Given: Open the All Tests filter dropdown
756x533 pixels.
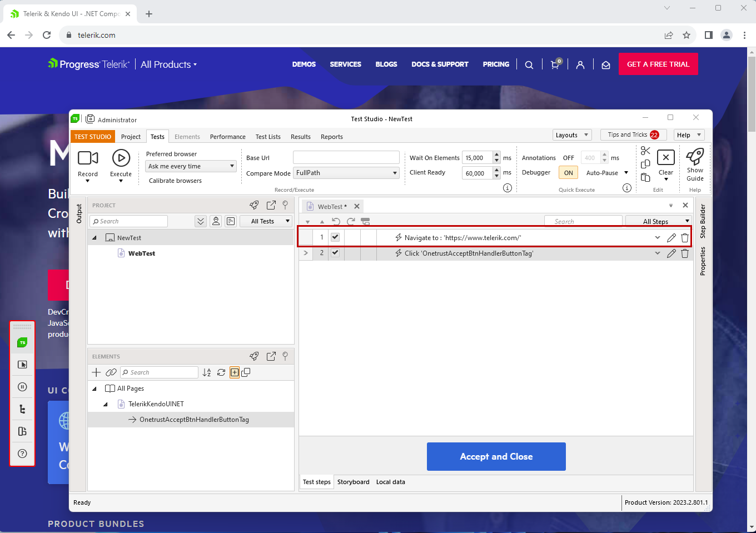Looking at the screenshot, I should [x=266, y=221].
